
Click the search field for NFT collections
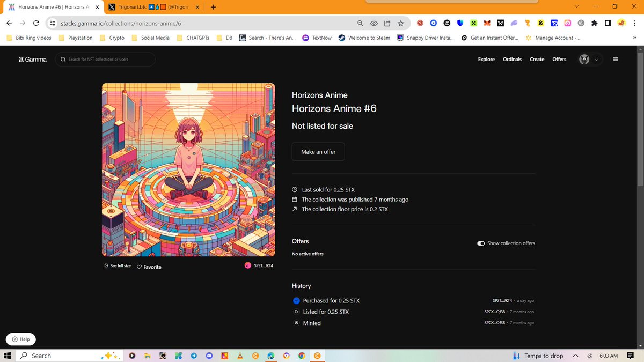106,59
